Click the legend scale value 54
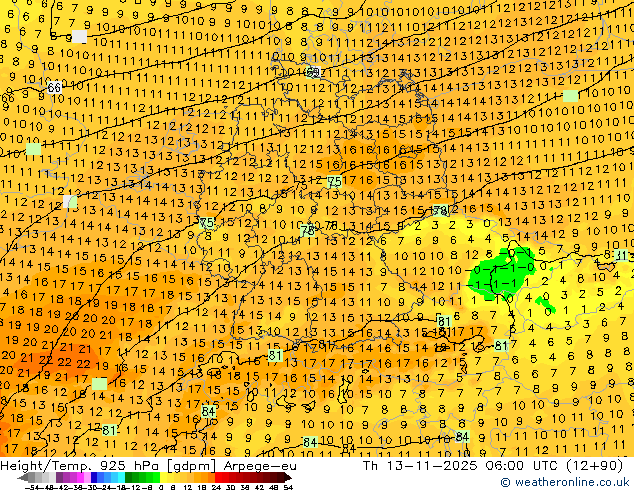The height and width of the screenshot is (490, 634). point(288,487)
